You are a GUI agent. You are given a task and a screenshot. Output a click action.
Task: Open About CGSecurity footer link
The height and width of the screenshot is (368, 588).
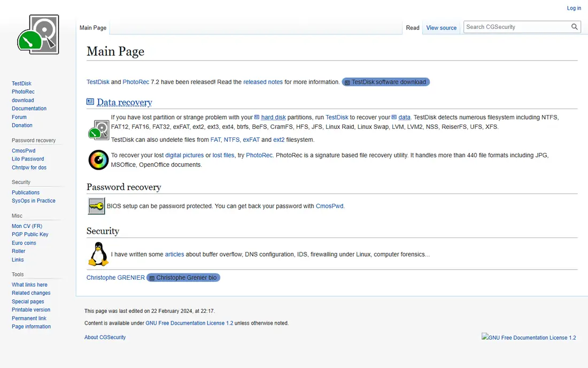(105, 337)
